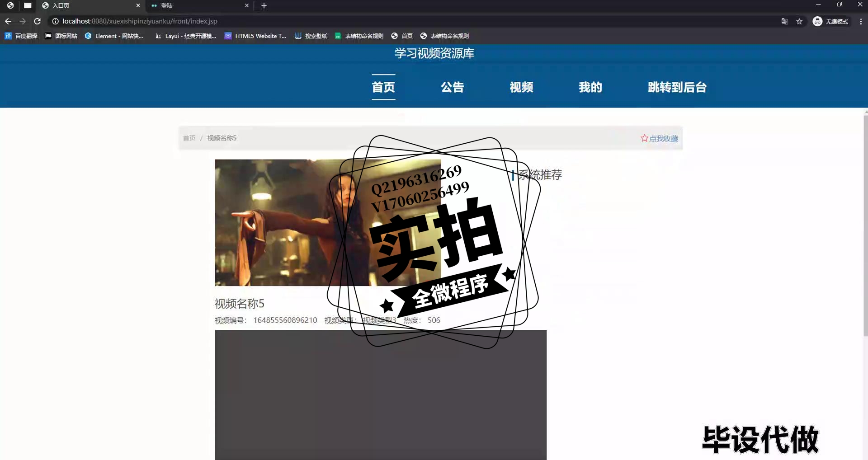Open the Chrome three-dot menu
Screen dimensions: 868x460
(x=861, y=21)
